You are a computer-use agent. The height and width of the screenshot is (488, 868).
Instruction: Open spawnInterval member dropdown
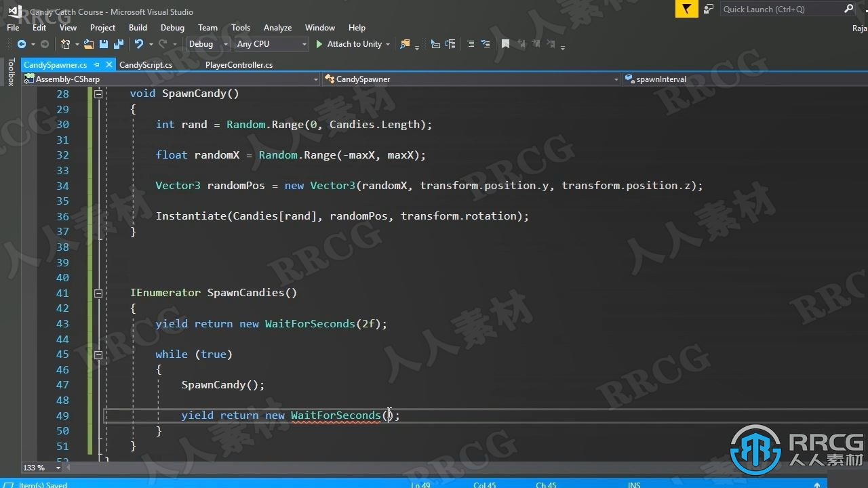point(745,79)
